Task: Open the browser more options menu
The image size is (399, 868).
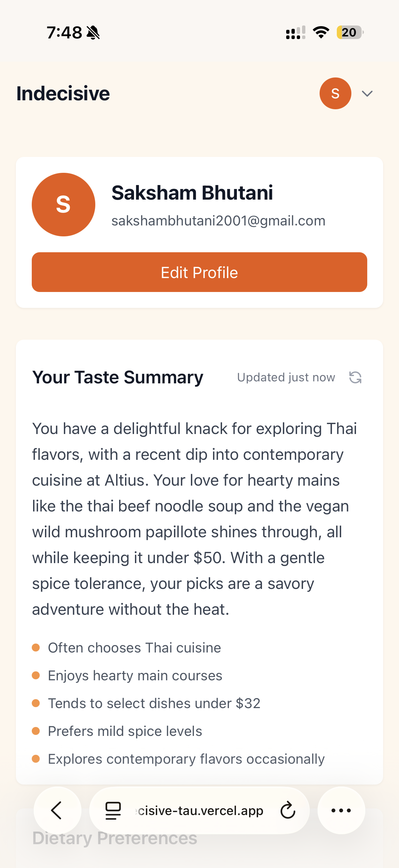Action: click(x=341, y=810)
